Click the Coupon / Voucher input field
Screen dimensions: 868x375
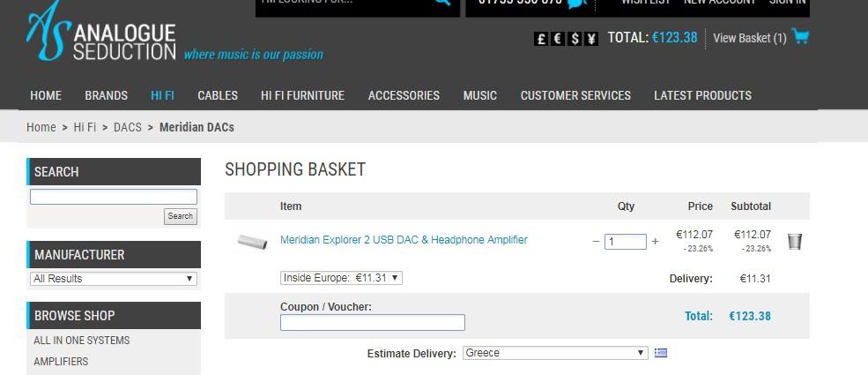373,322
